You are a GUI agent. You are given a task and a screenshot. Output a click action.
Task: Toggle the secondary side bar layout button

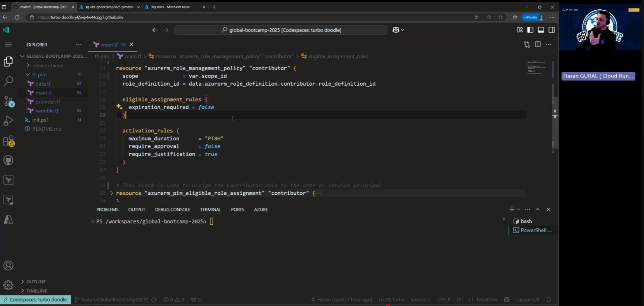pos(552,30)
